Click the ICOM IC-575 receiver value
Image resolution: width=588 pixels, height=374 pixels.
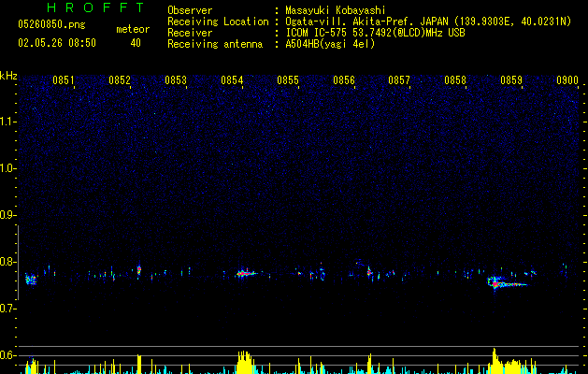375,33
